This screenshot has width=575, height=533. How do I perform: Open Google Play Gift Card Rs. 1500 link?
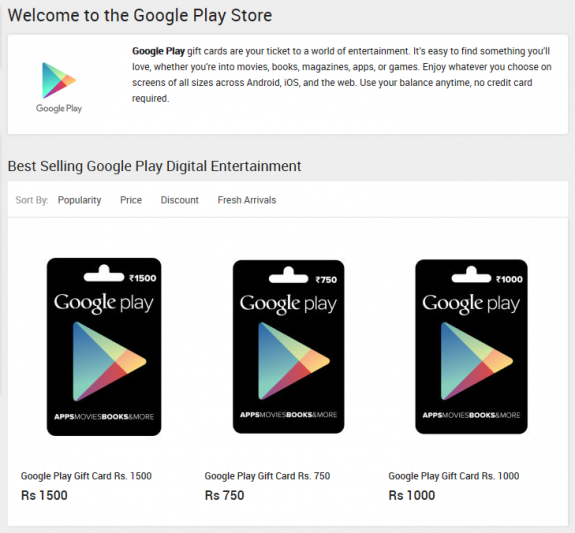(x=86, y=476)
